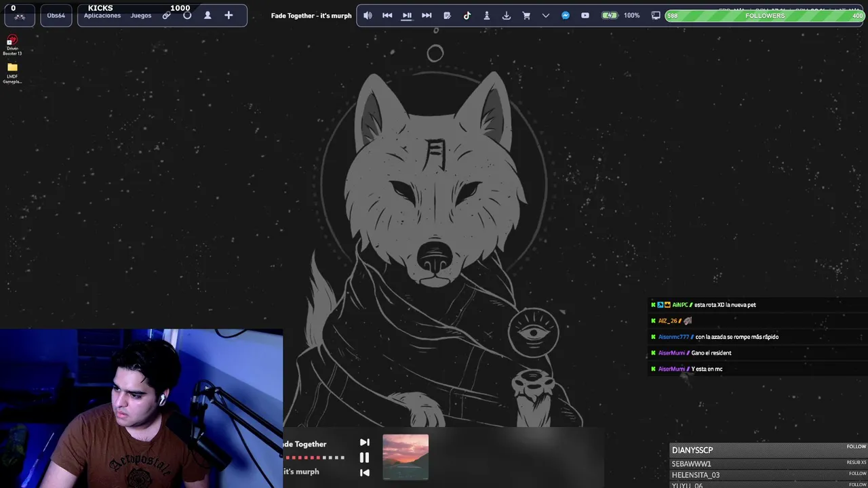
Task: Open the Messenger icon
Action: tap(566, 16)
